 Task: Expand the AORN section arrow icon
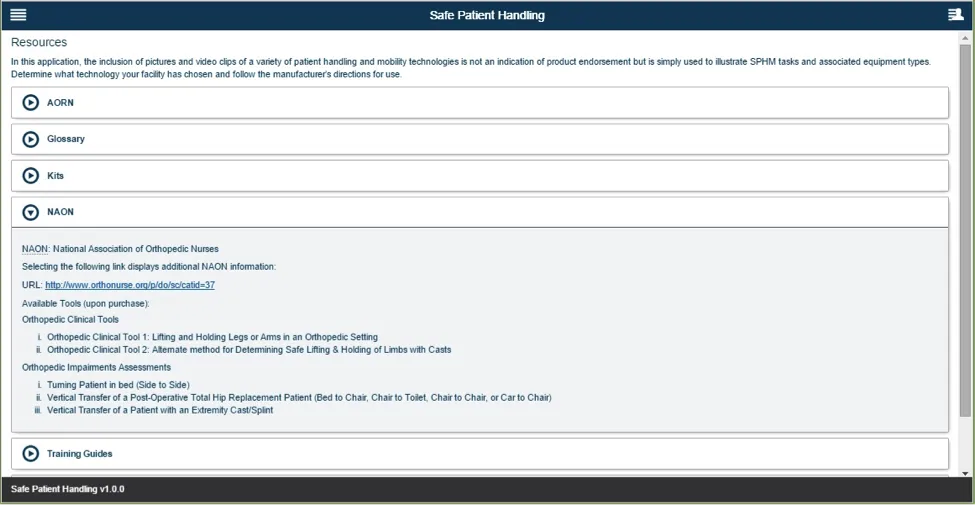tap(30, 103)
